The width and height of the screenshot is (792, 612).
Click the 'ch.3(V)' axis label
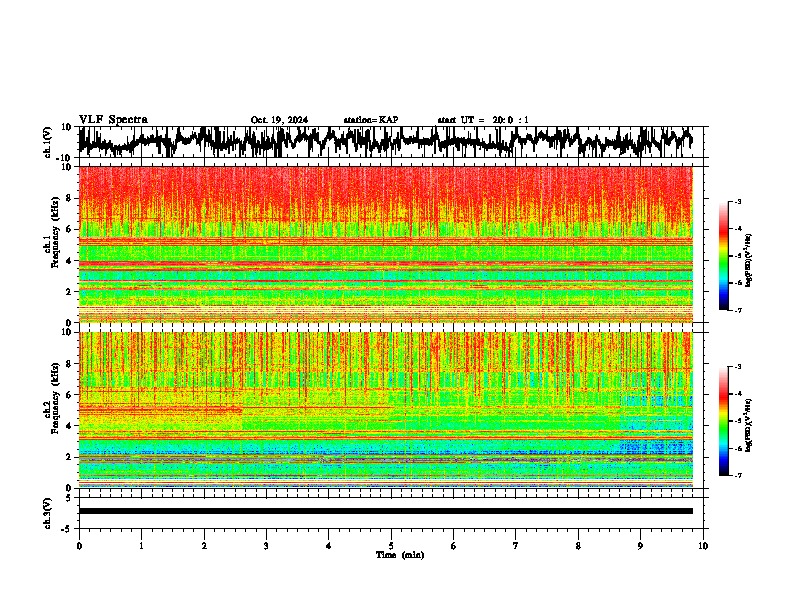(47, 513)
